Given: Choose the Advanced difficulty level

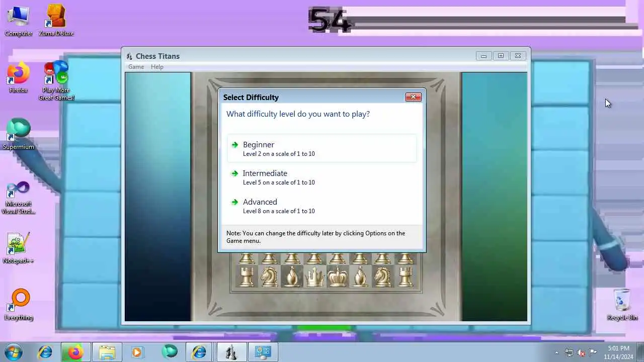Looking at the screenshot, I should point(322,206).
